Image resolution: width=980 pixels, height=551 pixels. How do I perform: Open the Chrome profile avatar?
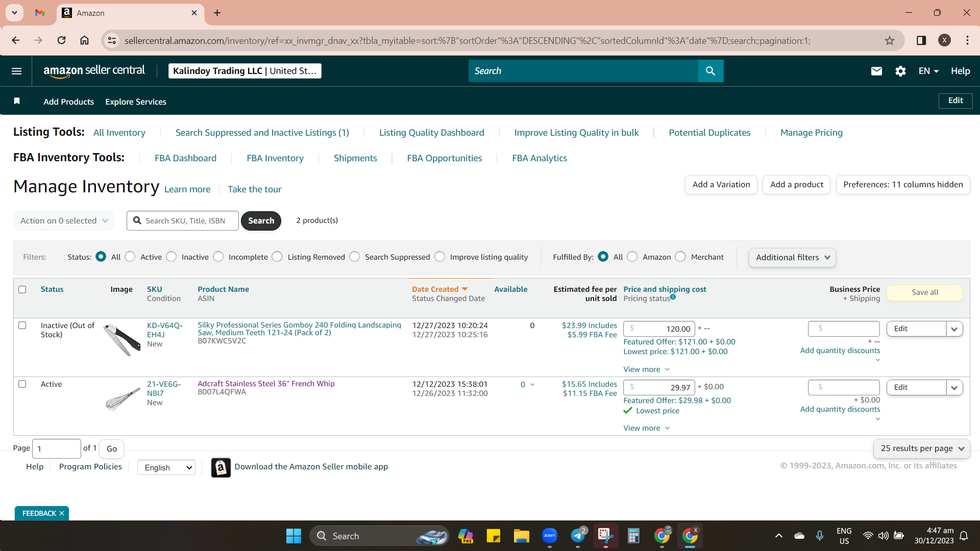[x=944, y=40]
